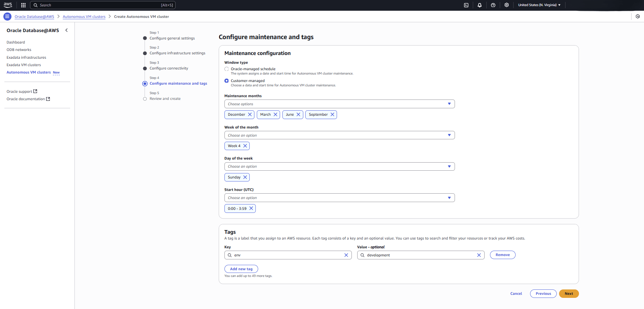Open the notifications bell
The width and height of the screenshot is (644, 309).
click(x=480, y=5)
